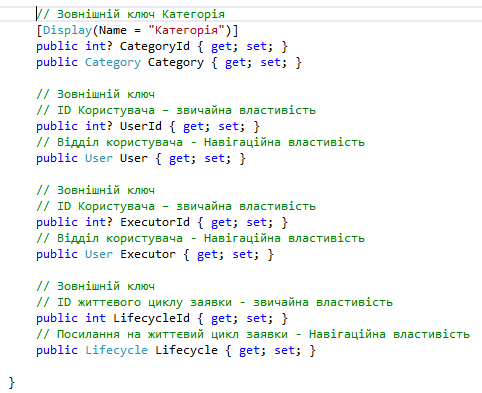Viewport: 482px width, 393px height.
Task: Click the black Category property name
Action: [x=176, y=62]
